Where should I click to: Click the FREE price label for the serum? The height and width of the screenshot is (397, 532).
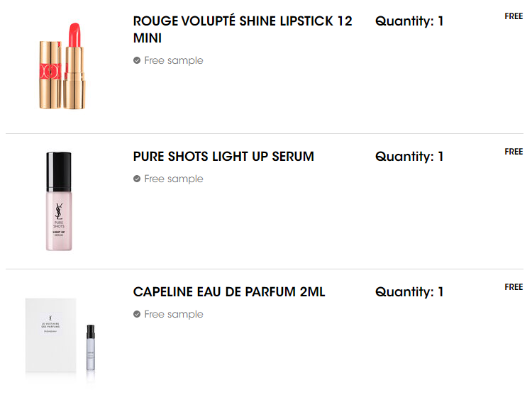point(514,151)
